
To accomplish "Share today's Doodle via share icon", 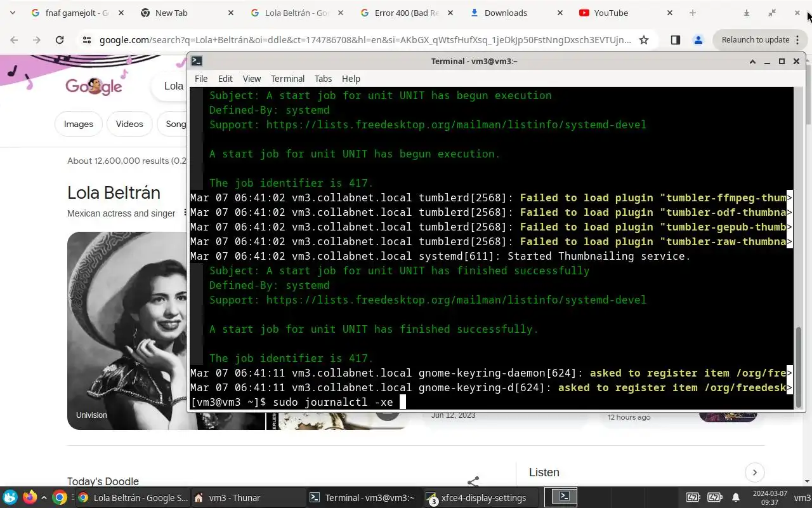I will (x=473, y=482).
